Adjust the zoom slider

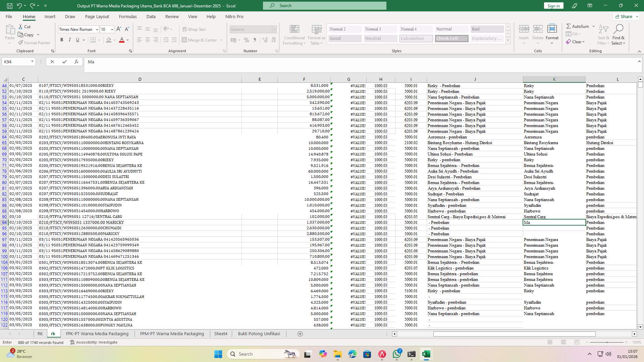(607, 342)
